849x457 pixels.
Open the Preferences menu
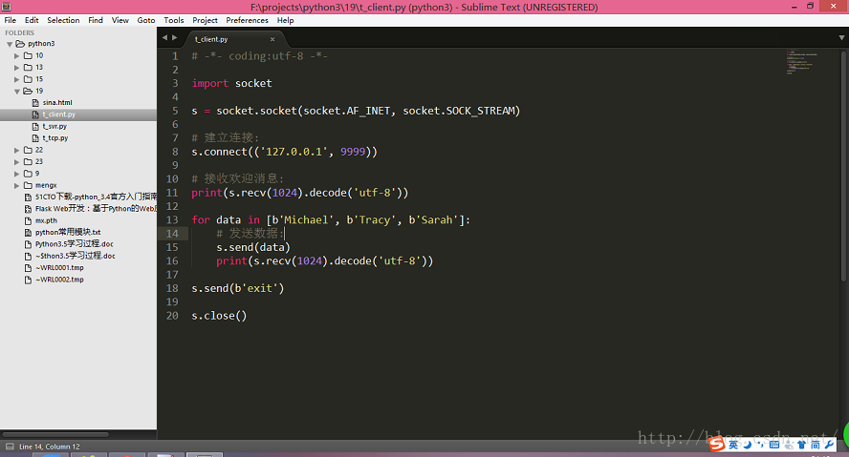coord(246,20)
